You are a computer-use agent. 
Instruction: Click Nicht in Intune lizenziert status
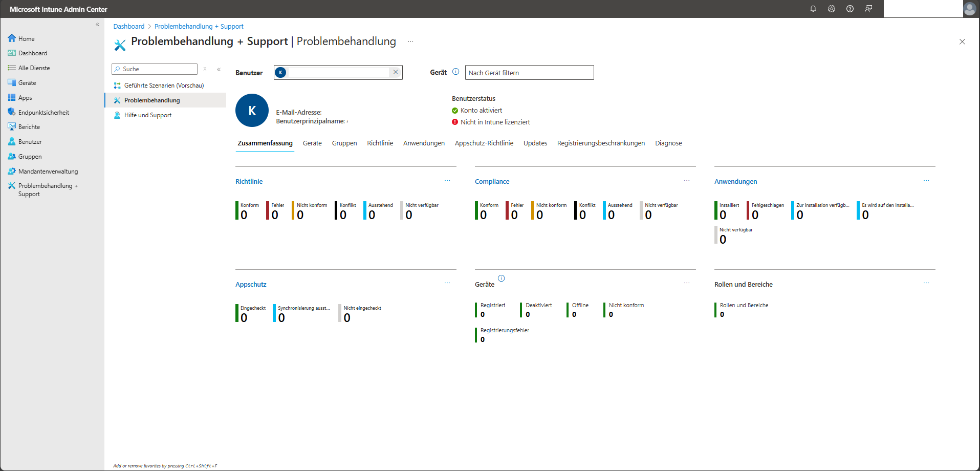pos(491,122)
